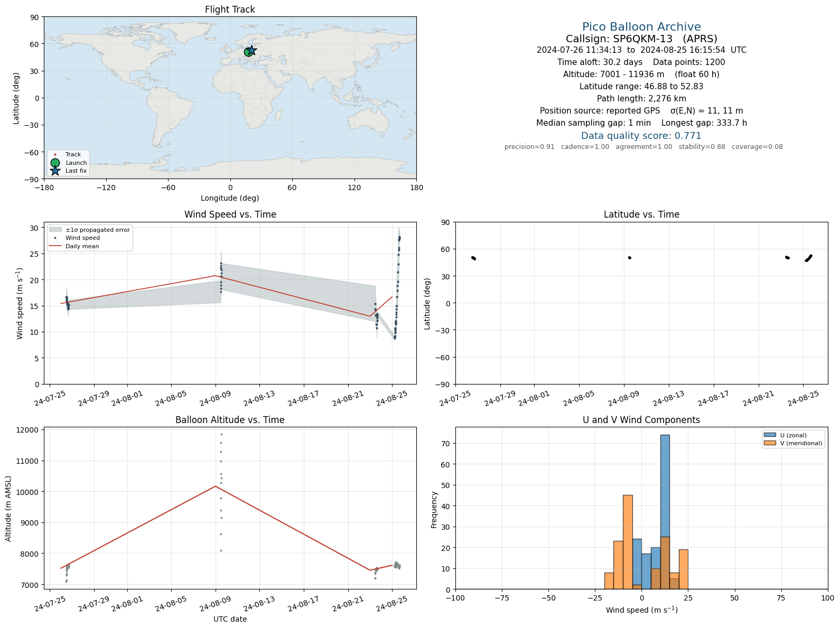Click the Wind speed dot marker in the wind legend
Viewport: 840px width, 628px height.
pyautogui.click(x=55, y=238)
